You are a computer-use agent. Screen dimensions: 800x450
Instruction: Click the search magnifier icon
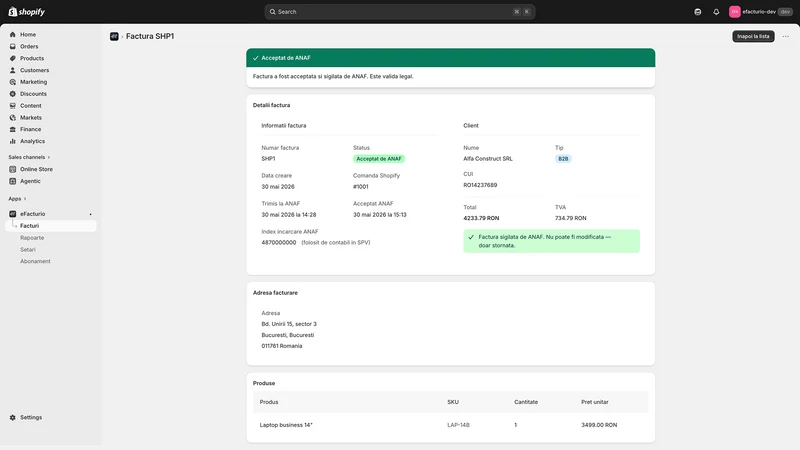[x=272, y=12]
